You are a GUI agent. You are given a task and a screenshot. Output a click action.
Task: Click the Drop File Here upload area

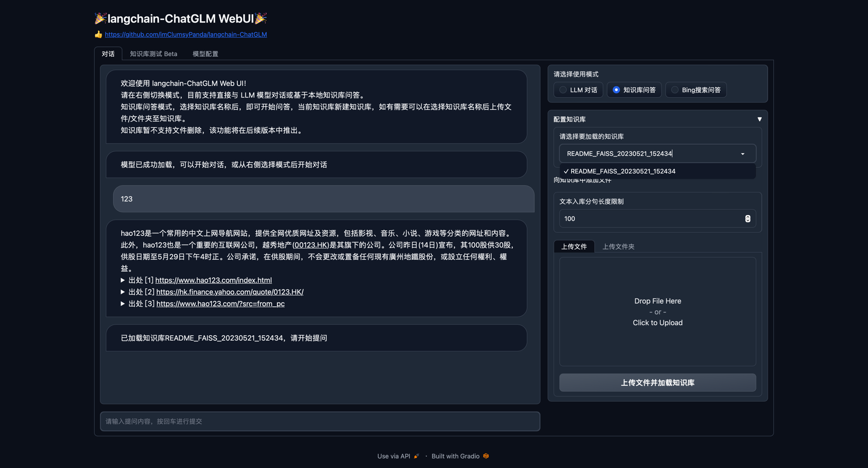point(657,312)
